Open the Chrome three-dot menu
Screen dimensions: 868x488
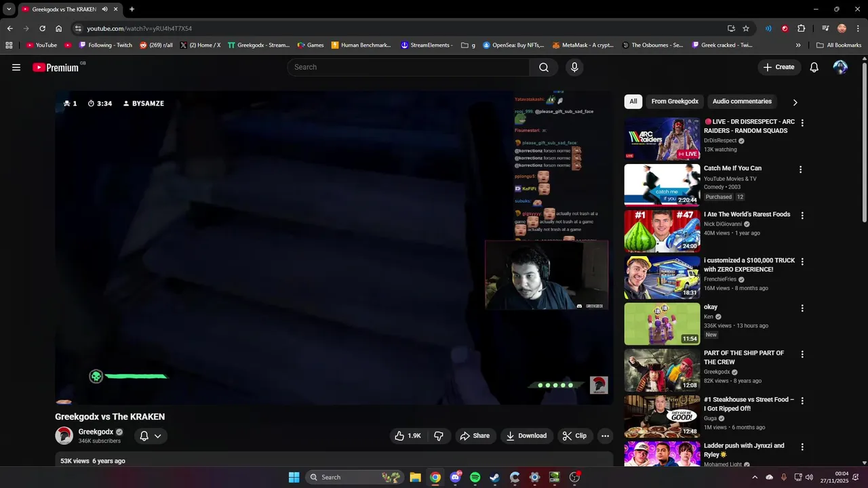tap(859, 28)
